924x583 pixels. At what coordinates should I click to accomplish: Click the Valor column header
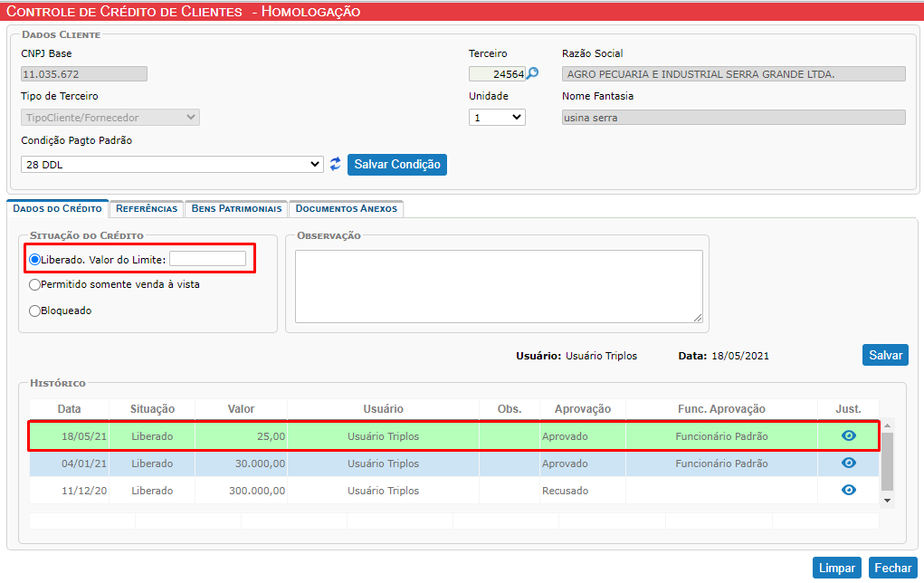coord(241,409)
